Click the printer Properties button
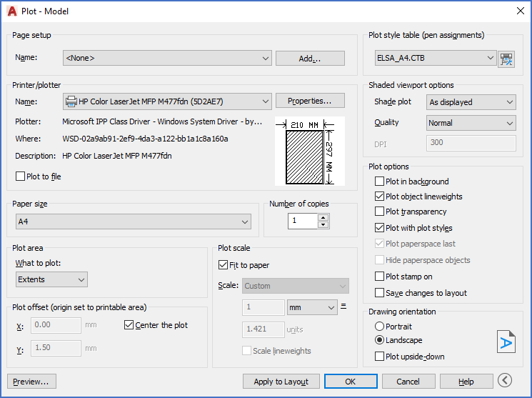Screen dimensions: 532x398 (310, 101)
